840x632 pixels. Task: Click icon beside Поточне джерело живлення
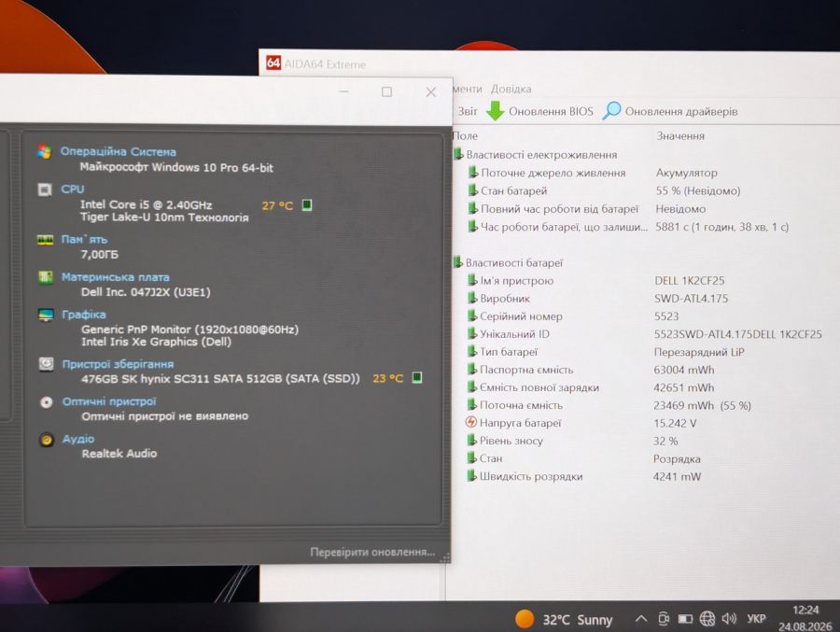(473, 173)
